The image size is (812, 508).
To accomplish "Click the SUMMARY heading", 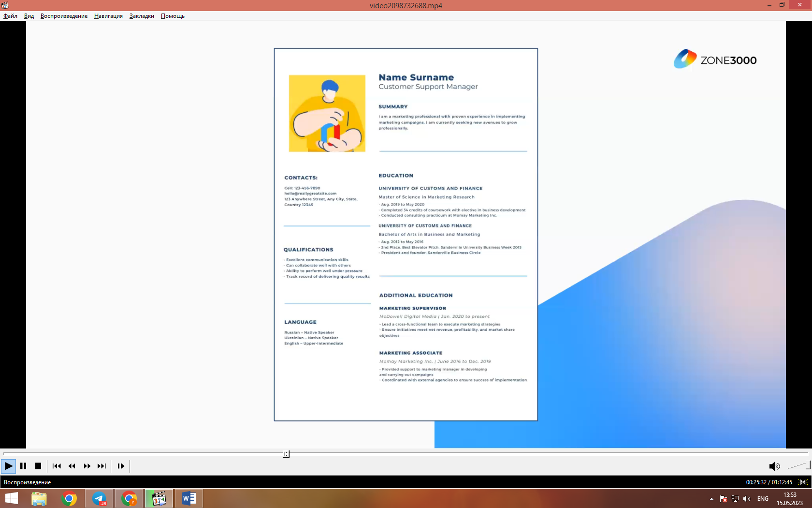I will pyautogui.click(x=393, y=107).
